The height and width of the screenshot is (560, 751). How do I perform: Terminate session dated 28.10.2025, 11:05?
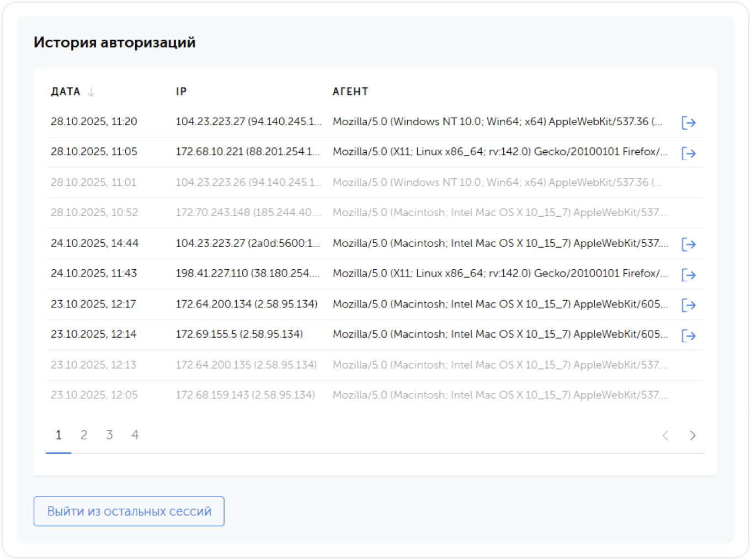pos(688,153)
